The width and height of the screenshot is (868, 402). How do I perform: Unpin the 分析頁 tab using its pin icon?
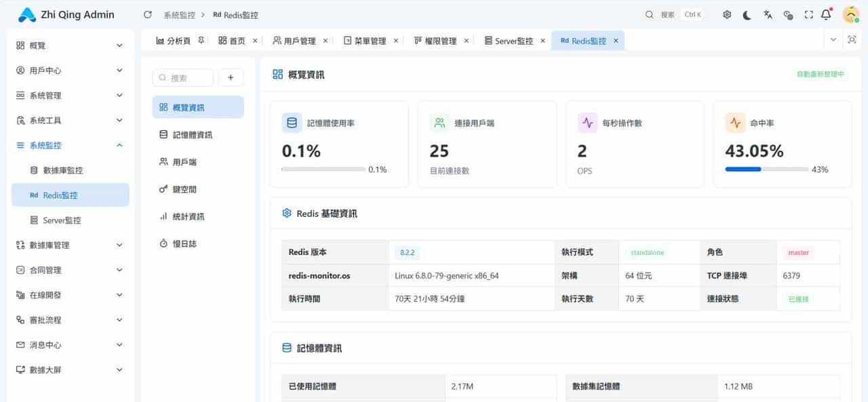[201, 40]
